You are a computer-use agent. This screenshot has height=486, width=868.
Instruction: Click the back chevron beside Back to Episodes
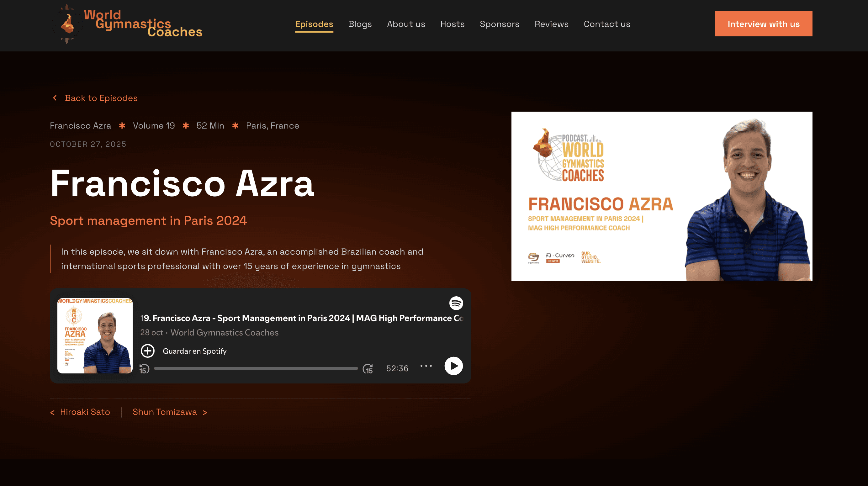click(55, 98)
